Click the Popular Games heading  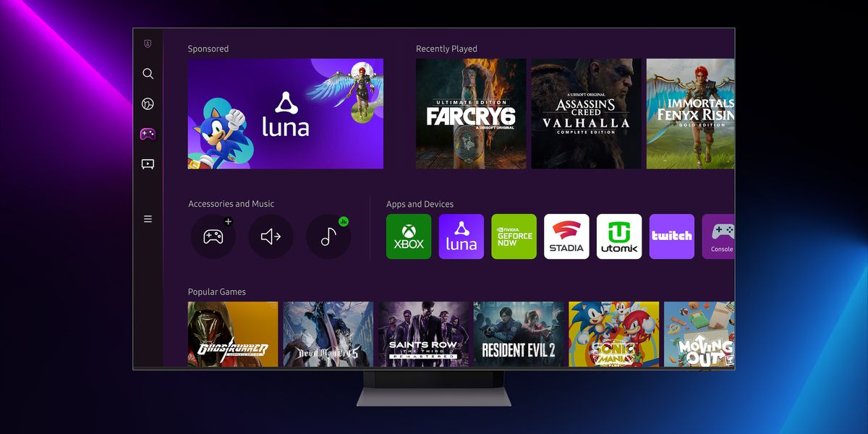point(217,292)
